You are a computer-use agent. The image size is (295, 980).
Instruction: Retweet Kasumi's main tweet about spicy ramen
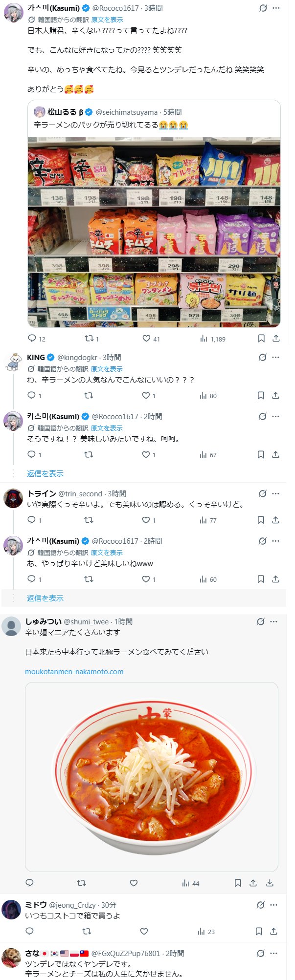click(89, 339)
